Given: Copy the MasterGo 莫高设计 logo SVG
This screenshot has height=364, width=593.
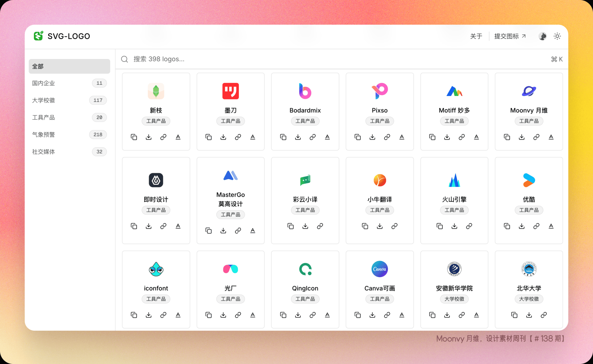Looking at the screenshot, I should pos(209,231).
